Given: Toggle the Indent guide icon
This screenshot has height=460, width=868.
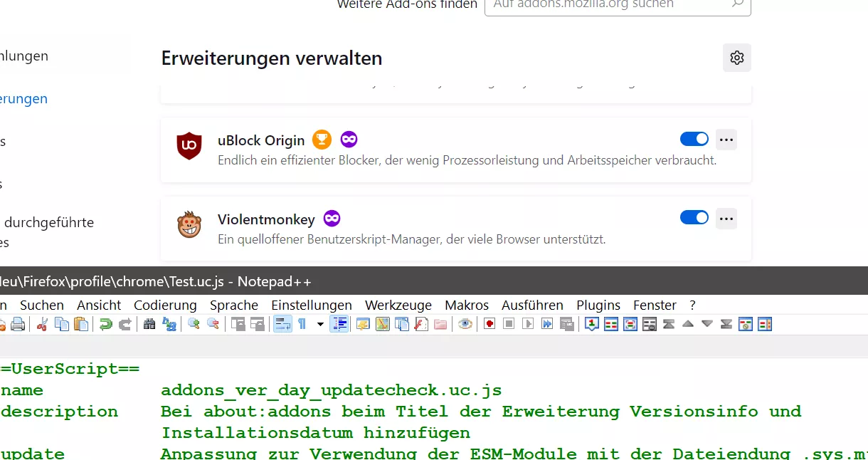Looking at the screenshot, I should pyautogui.click(x=339, y=324).
